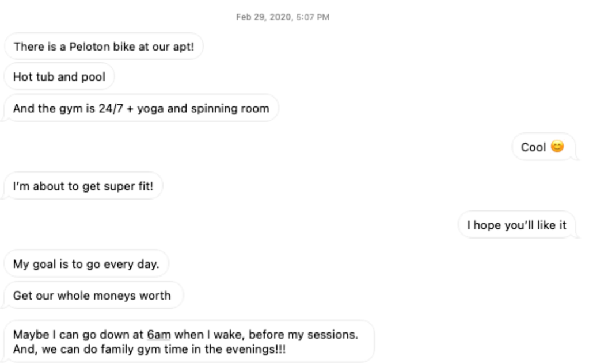Click the "I hope you'll like it" reply
Viewport: 589px width, 364px height.
click(516, 225)
